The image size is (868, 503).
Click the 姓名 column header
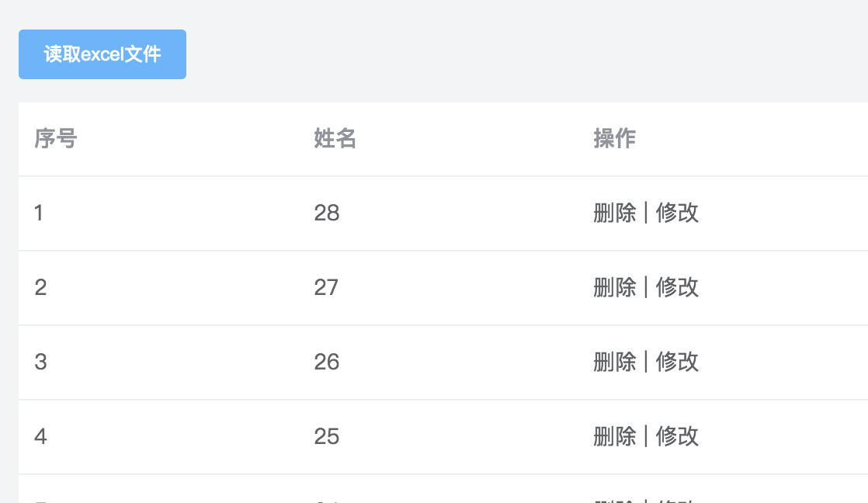point(334,139)
